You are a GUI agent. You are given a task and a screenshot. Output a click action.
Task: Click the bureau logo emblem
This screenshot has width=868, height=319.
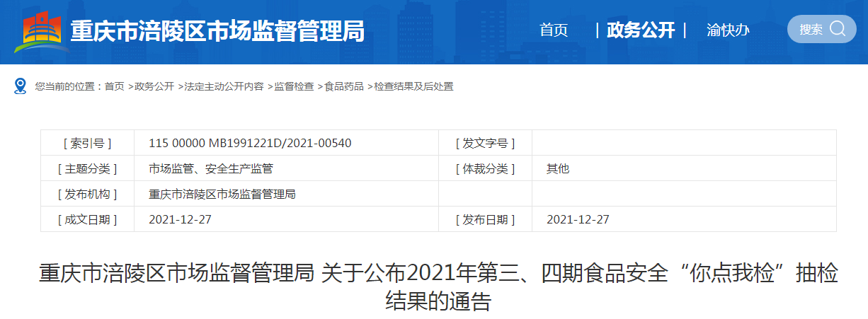tap(40, 31)
